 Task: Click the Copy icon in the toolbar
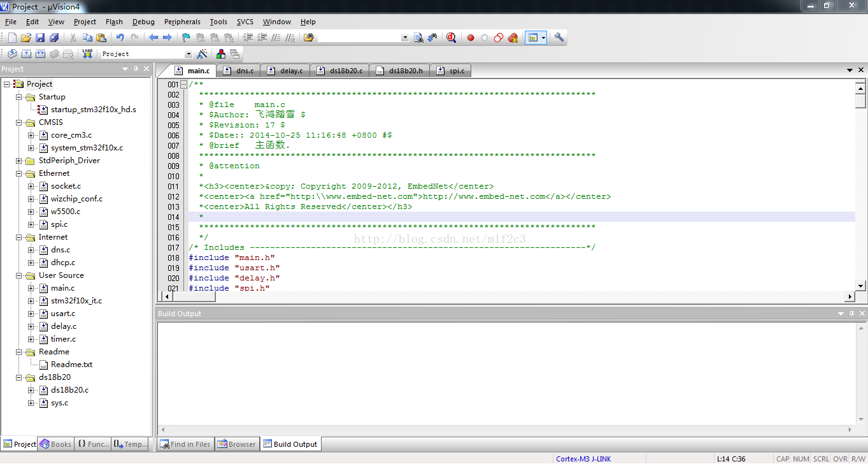[87, 38]
